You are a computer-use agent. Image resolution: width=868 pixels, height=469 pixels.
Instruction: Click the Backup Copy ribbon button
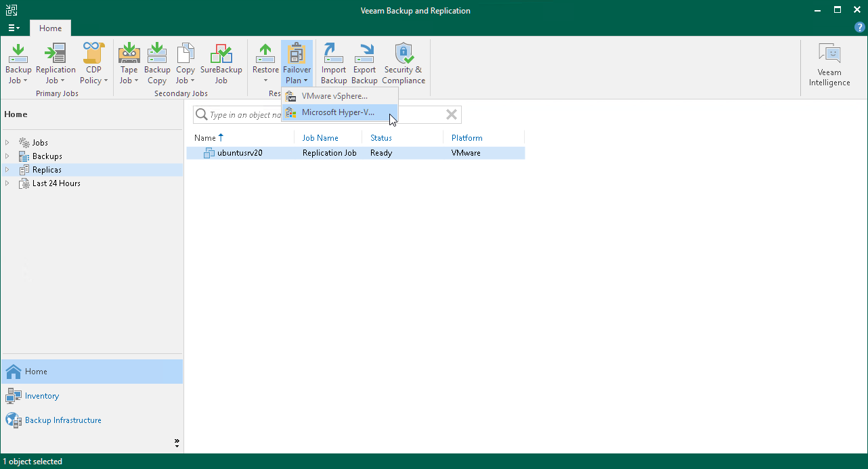click(x=157, y=64)
